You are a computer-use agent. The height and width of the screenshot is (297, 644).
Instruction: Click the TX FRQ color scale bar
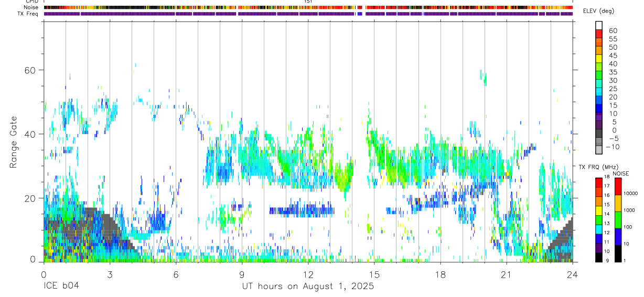tap(599, 220)
